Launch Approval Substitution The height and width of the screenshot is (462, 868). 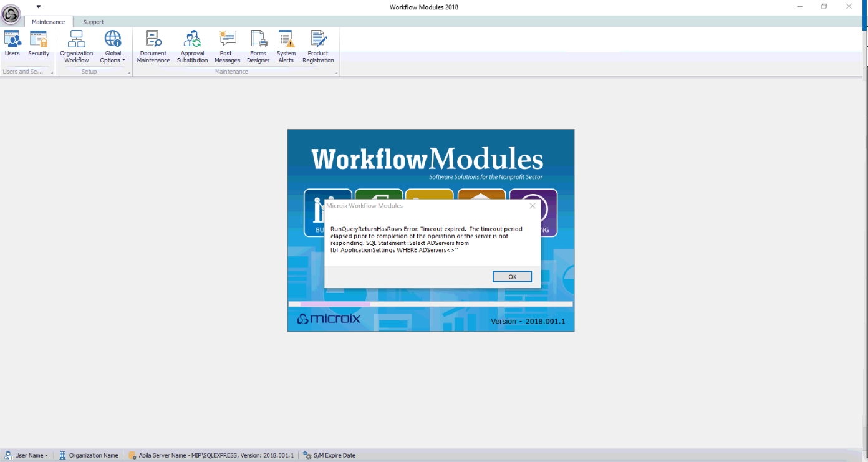tap(192, 47)
